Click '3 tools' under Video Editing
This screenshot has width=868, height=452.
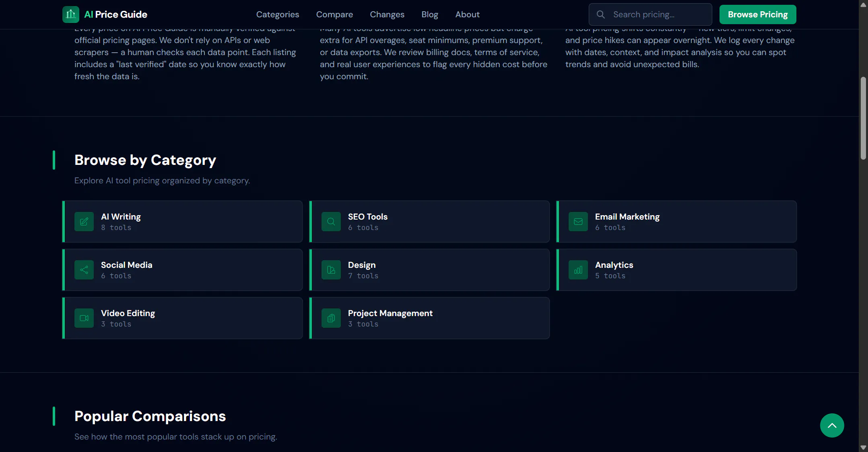click(x=116, y=324)
